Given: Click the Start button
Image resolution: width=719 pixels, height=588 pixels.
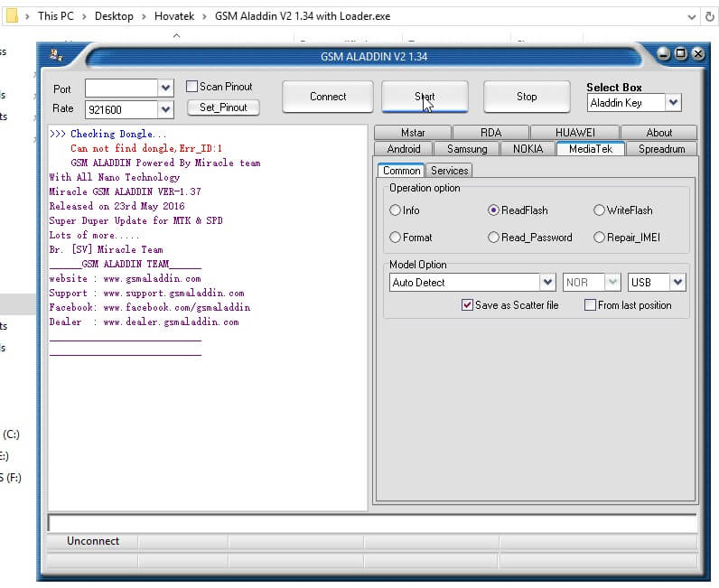Looking at the screenshot, I should [x=425, y=97].
